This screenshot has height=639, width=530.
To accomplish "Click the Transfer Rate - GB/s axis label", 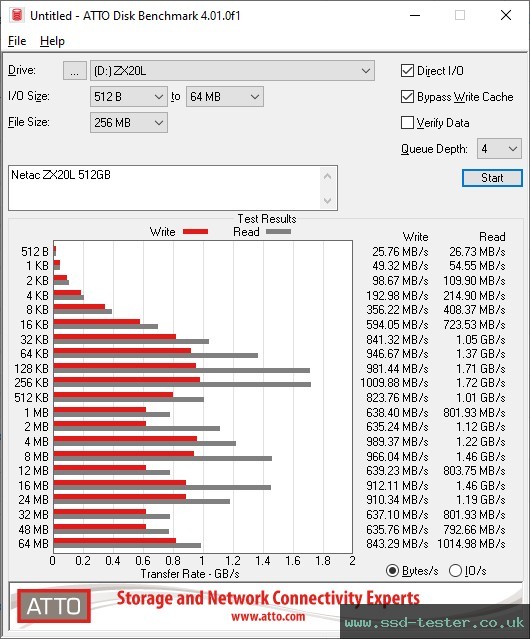I will [190, 574].
